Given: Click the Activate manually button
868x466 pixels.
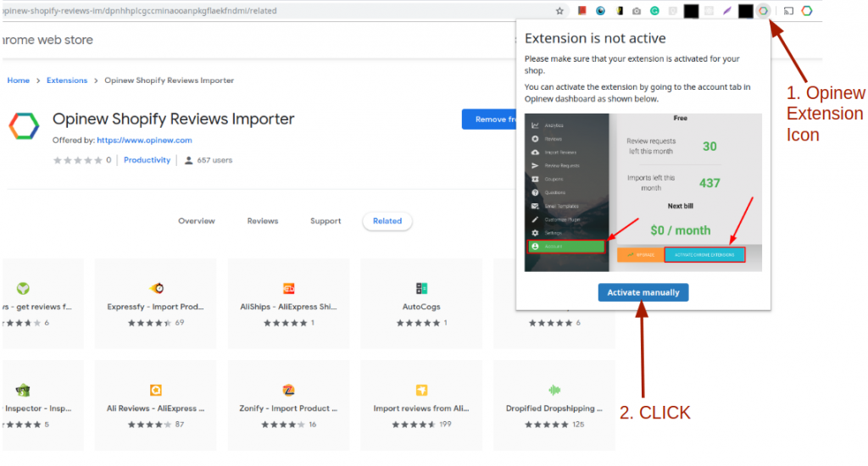Looking at the screenshot, I should click(x=643, y=292).
